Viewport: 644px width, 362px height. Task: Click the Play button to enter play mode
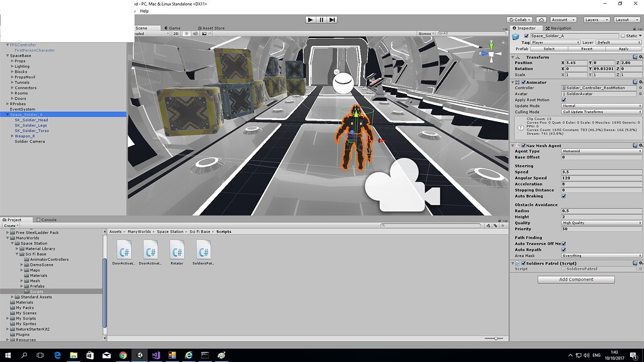click(310, 19)
